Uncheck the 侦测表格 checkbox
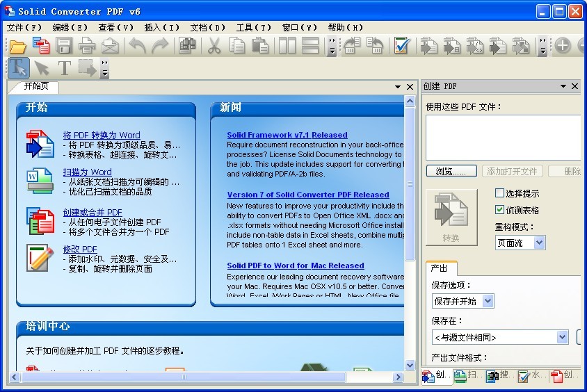The width and height of the screenshot is (587, 392). pos(499,210)
